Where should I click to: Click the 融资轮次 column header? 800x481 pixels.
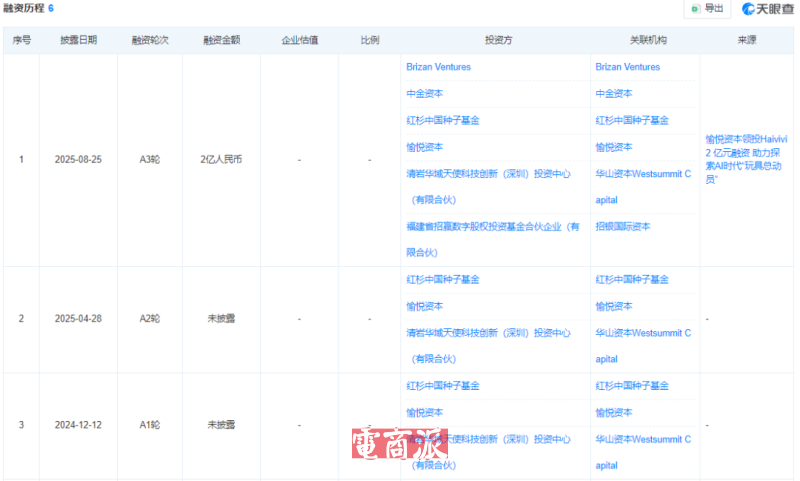tap(150, 40)
